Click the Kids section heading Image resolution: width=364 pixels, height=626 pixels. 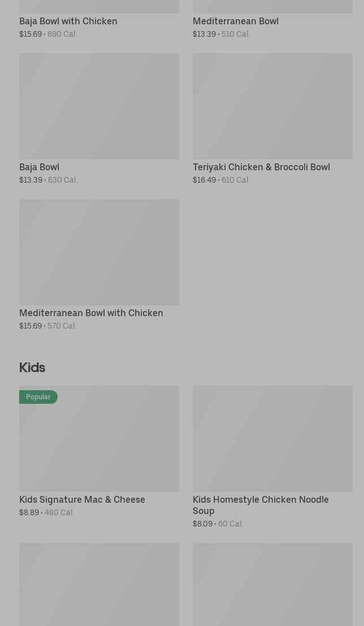coord(32,368)
